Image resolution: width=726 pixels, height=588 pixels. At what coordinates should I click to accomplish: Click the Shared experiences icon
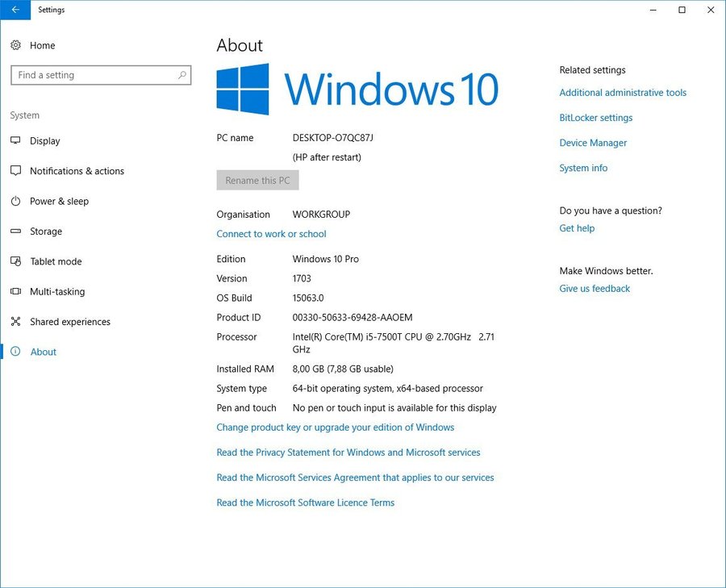tap(15, 322)
